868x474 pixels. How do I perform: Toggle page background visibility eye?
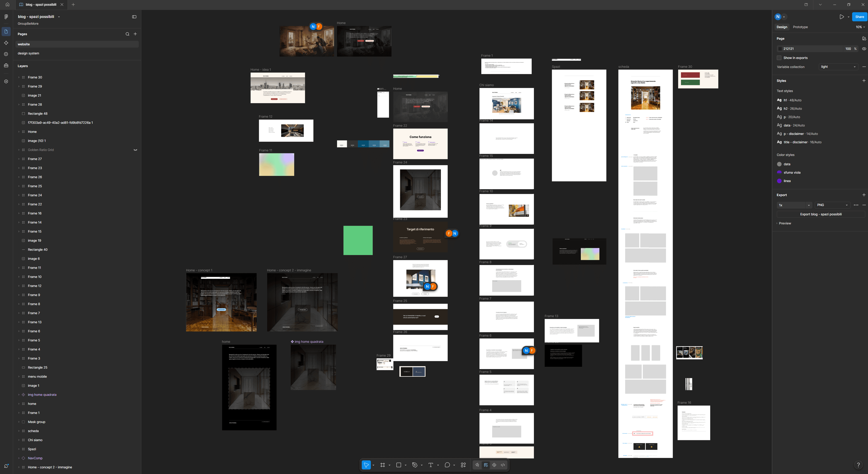(864, 49)
